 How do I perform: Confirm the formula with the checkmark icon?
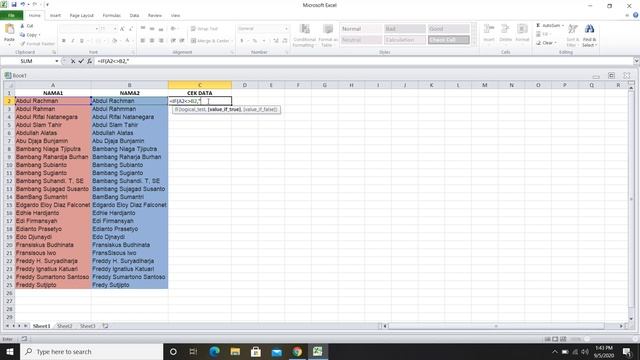point(81,61)
